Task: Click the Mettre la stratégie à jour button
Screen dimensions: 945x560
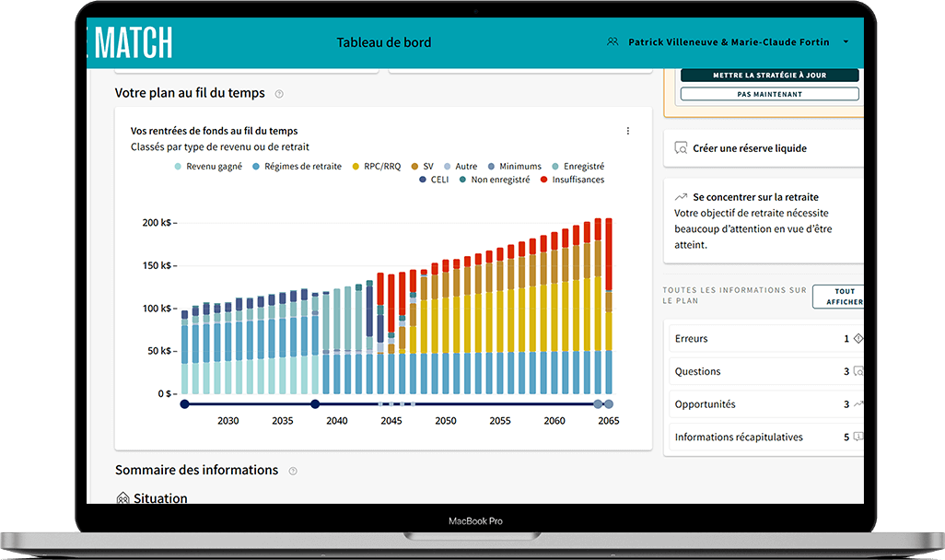Action: [769, 76]
